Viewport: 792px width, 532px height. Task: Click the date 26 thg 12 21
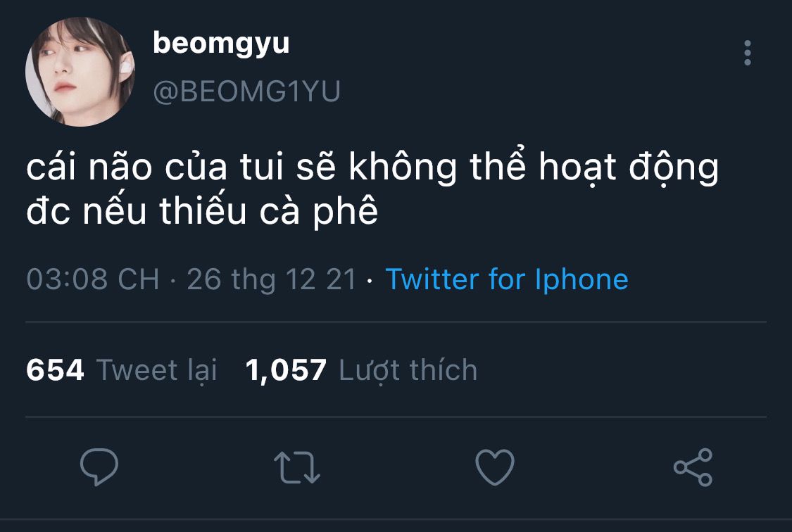point(272,279)
